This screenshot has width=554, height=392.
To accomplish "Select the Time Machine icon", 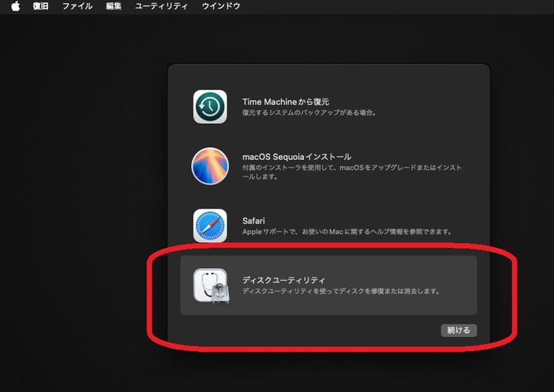I will tap(210, 107).
